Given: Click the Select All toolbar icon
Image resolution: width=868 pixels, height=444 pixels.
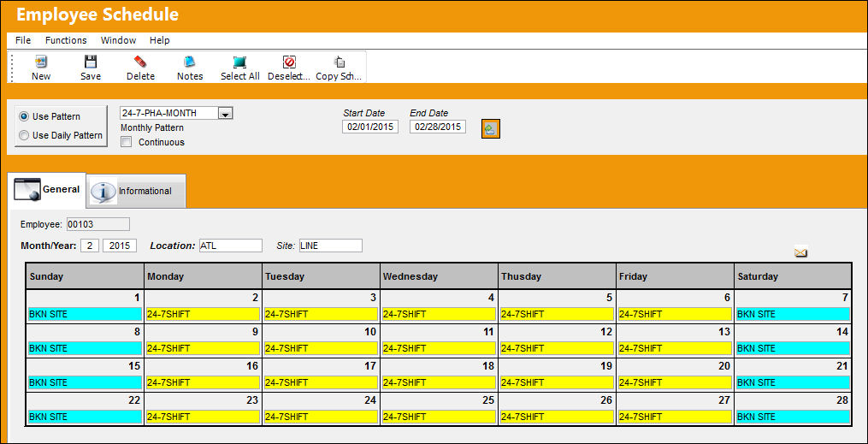Looking at the screenshot, I should coord(239,62).
